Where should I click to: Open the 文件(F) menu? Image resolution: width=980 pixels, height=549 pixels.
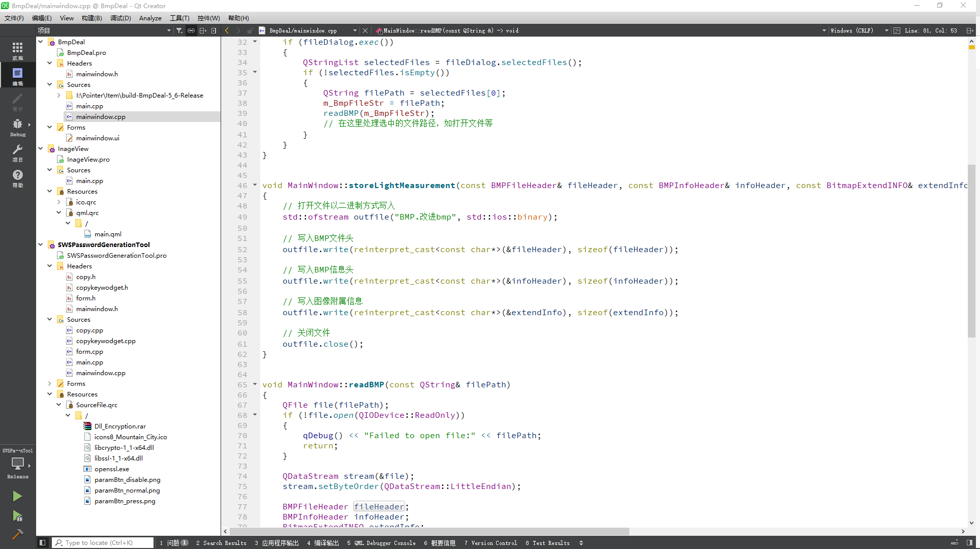coord(14,18)
